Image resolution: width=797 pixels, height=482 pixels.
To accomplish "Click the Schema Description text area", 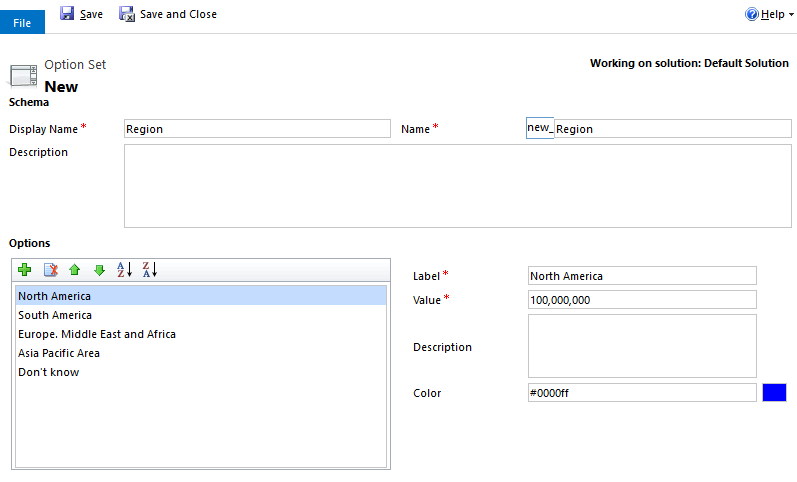I will click(457, 186).
